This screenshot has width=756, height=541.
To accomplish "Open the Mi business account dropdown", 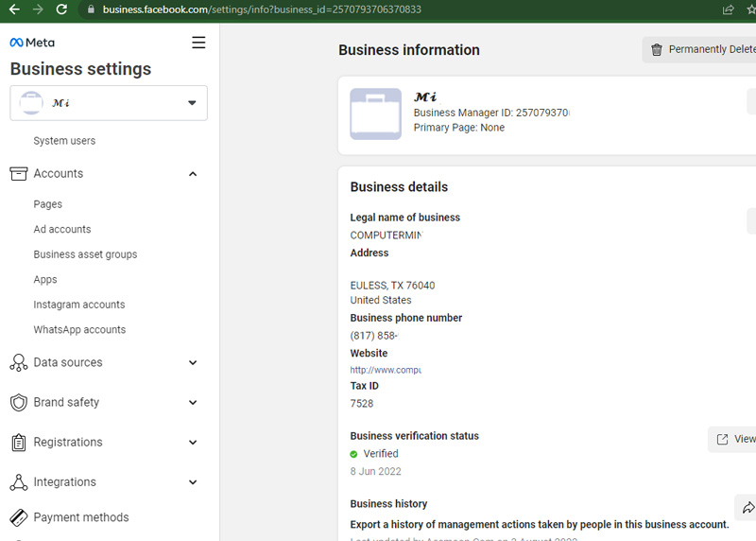I will click(x=109, y=103).
